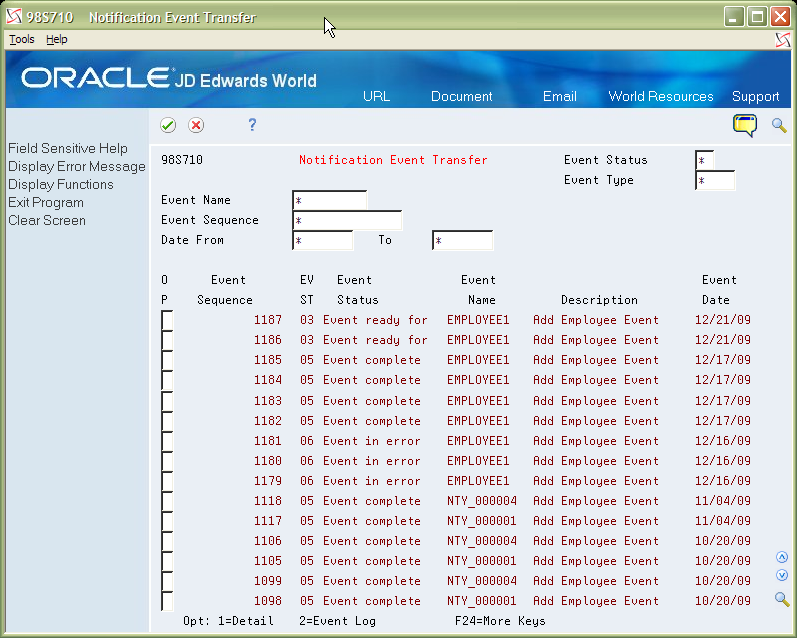Click status code 05 in row 1105
This screenshot has height=638, width=797.
pyautogui.click(x=306, y=561)
